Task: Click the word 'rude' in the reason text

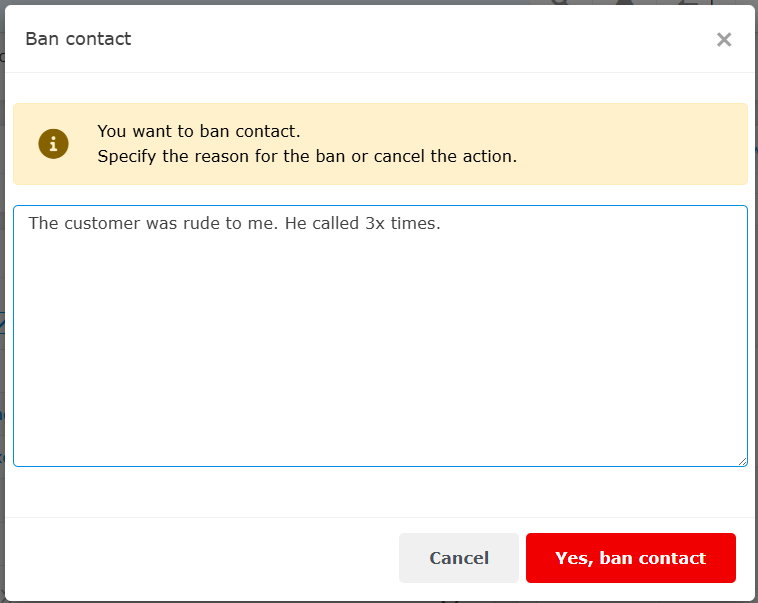Action: (x=197, y=223)
